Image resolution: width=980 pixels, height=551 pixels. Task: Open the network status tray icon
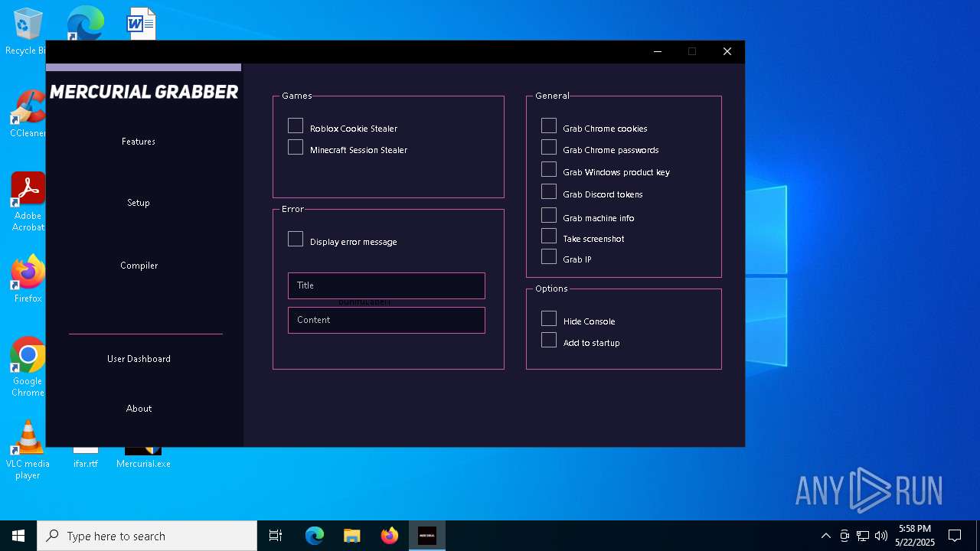coord(863,536)
